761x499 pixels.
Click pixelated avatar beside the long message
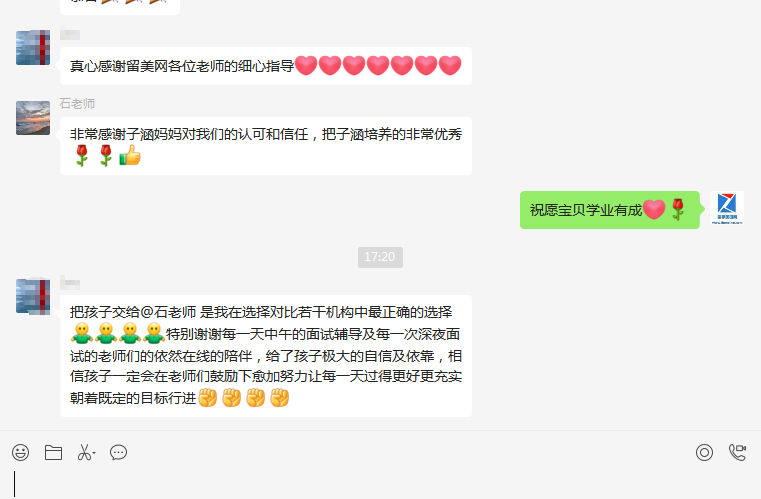point(33,296)
